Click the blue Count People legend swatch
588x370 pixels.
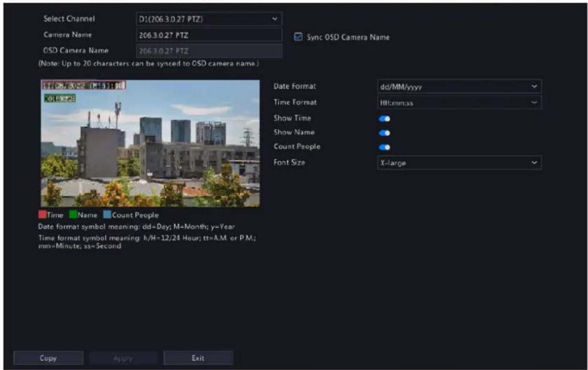[x=107, y=214]
